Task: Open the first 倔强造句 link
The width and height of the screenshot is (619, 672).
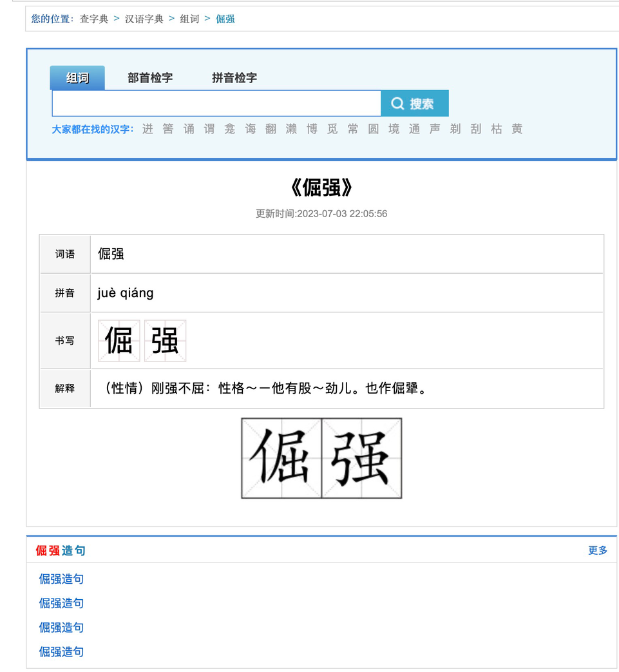Action: coord(61,579)
